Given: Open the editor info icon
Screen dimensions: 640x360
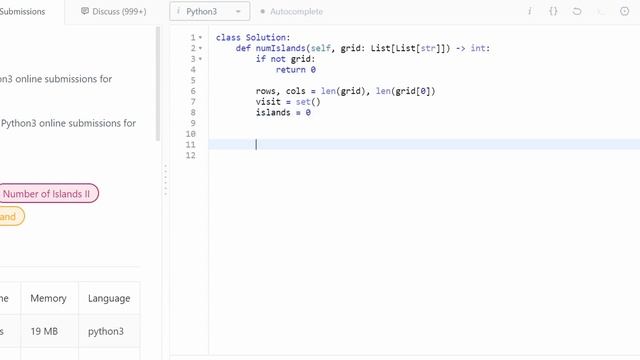Looking at the screenshot, I should [530, 11].
